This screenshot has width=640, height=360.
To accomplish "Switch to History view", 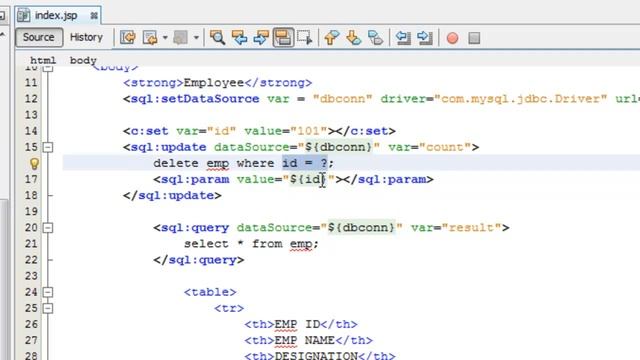I will [x=86, y=37].
